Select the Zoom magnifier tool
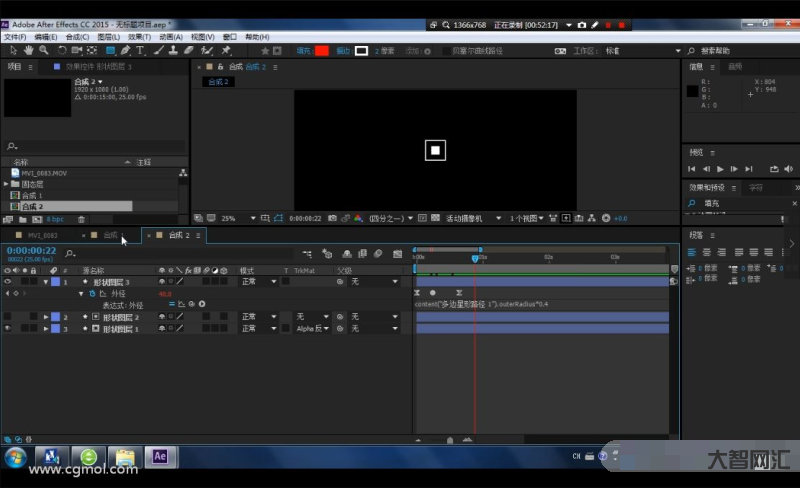The image size is (800, 488). point(44,50)
